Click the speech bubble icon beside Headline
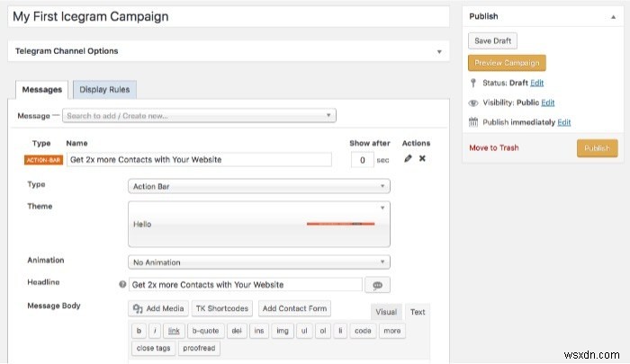 click(377, 284)
